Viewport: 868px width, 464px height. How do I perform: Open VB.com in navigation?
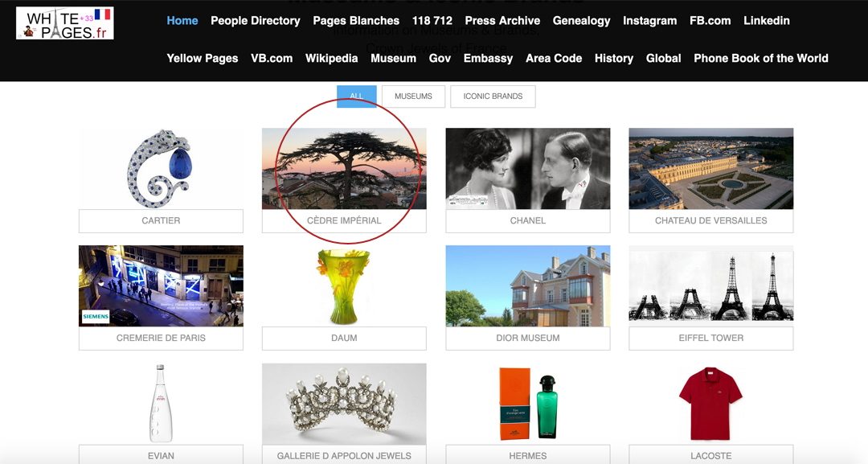click(x=272, y=58)
